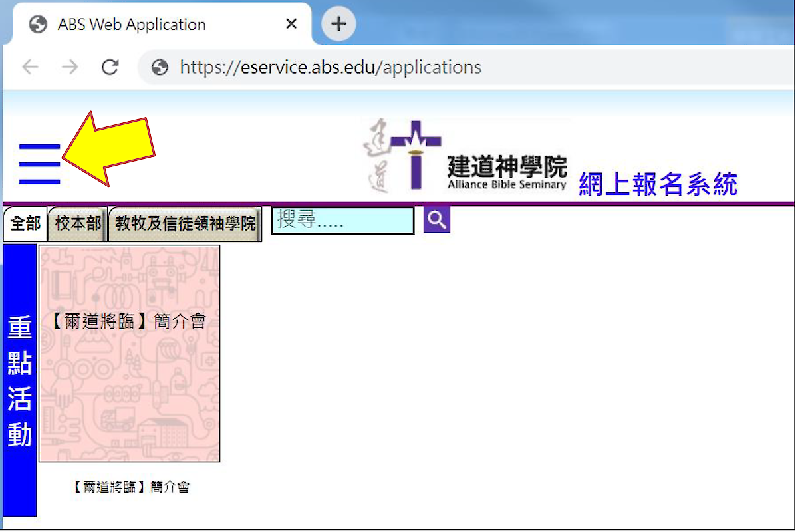The width and height of the screenshot is (798, 532).
Task: Click the purple search magnifier button
Action: [x=436, y=220]
